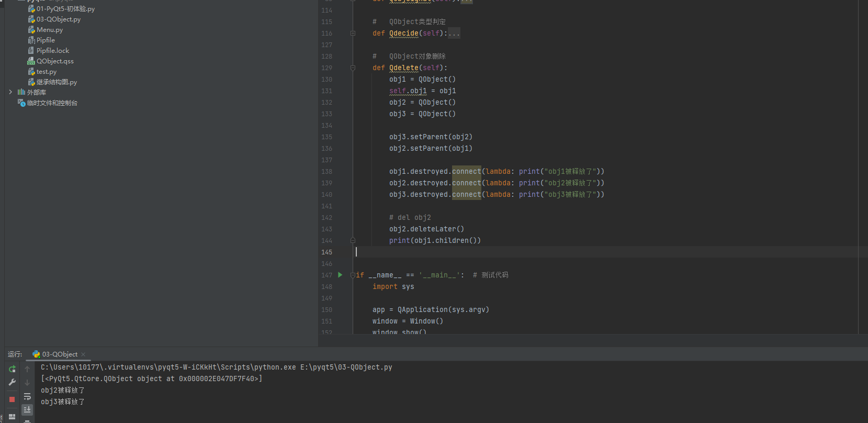Stop the running process
This screenshot has height=423, width=868.
click(x=12, y=399)
